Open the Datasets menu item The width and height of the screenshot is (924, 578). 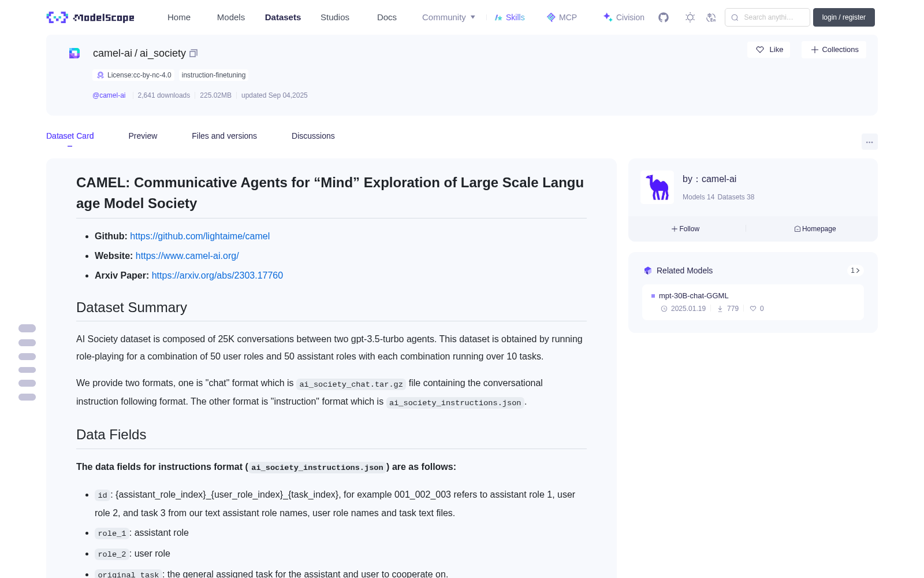coord(283,17)
